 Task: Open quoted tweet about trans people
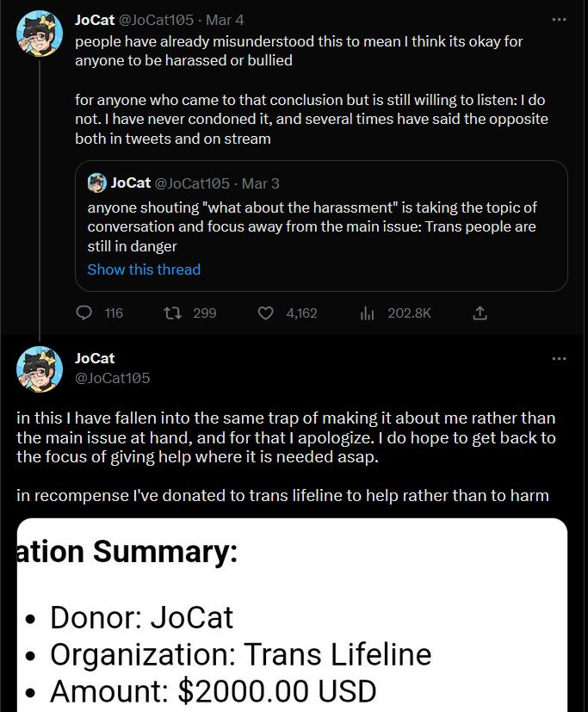[320, 226]
